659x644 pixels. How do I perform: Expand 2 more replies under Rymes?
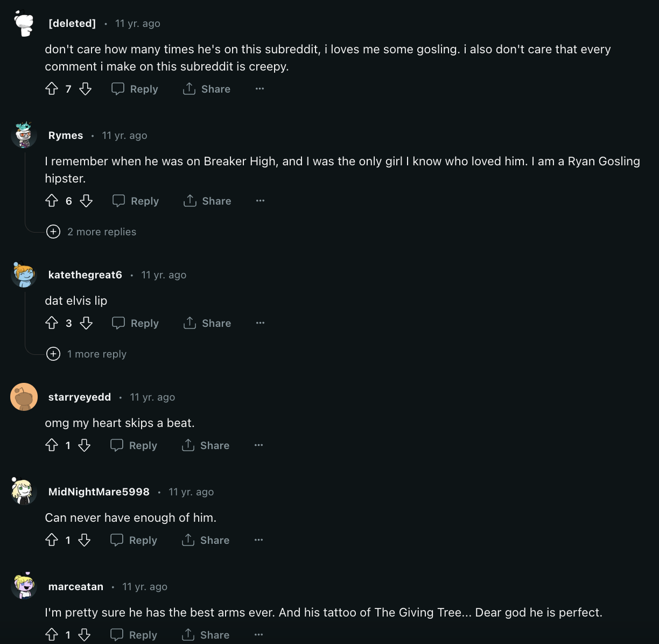pos(92,232)
